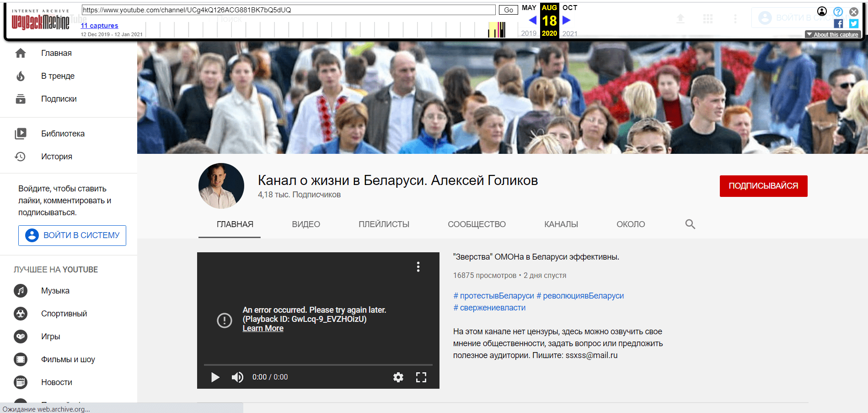
Task: Click the История history clock icon
Action: [21, 157]
